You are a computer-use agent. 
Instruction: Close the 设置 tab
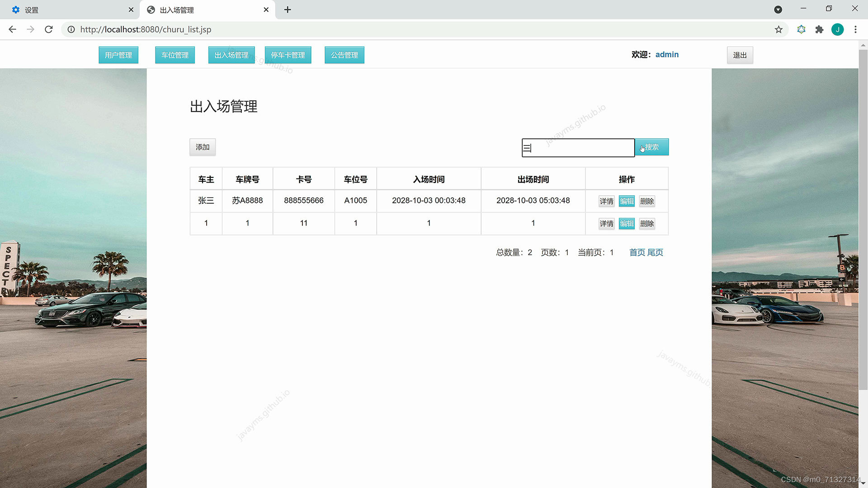(x=131, y=9)
